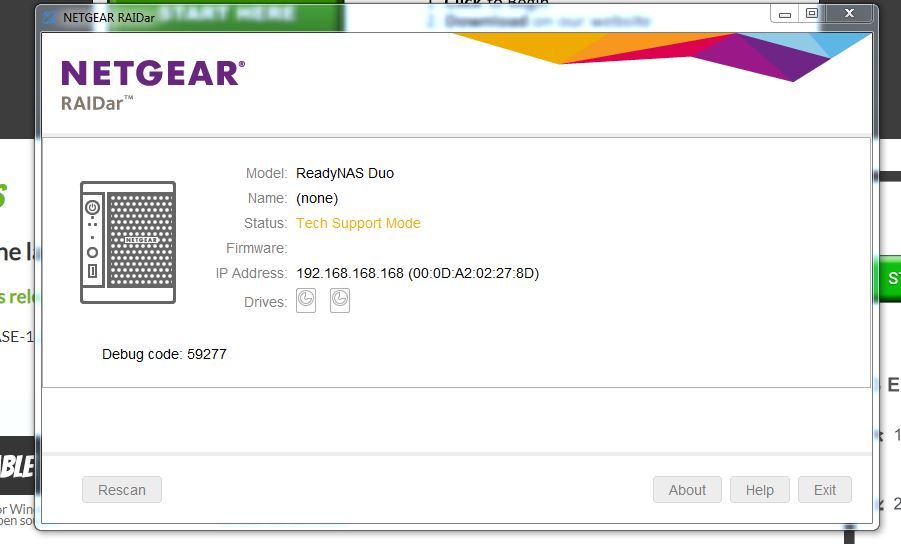The image size is (901, 544).
Task: Click the 'Drives:' label
Action: [265, 302]
